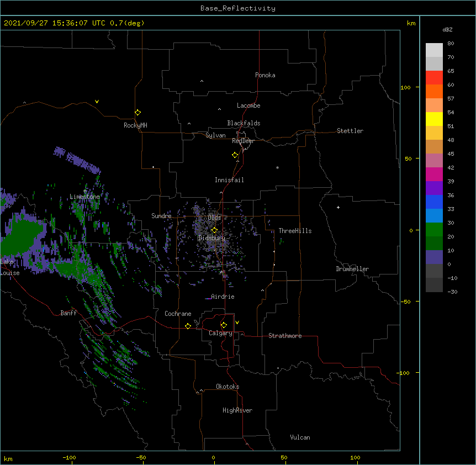
Task: Click the -100 tick label on the horizontal axis
Action: [x=69, y=457]
